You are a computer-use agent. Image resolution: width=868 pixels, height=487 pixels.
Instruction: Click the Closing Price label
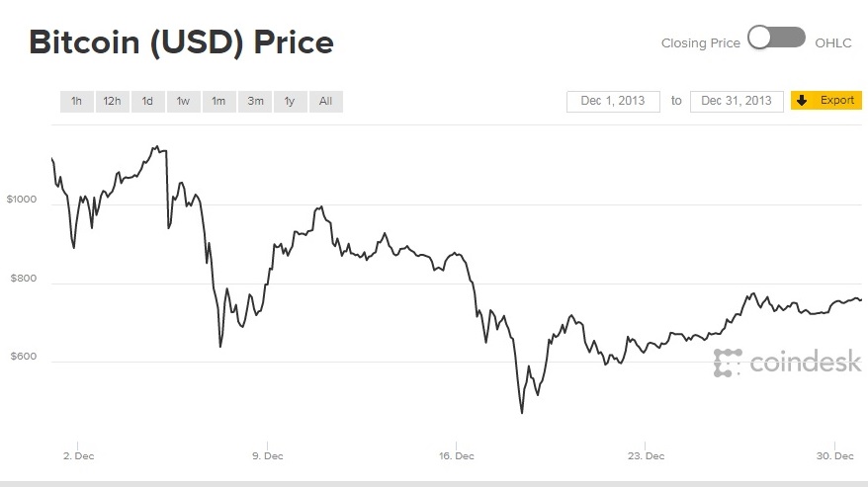tap(700, 43)
